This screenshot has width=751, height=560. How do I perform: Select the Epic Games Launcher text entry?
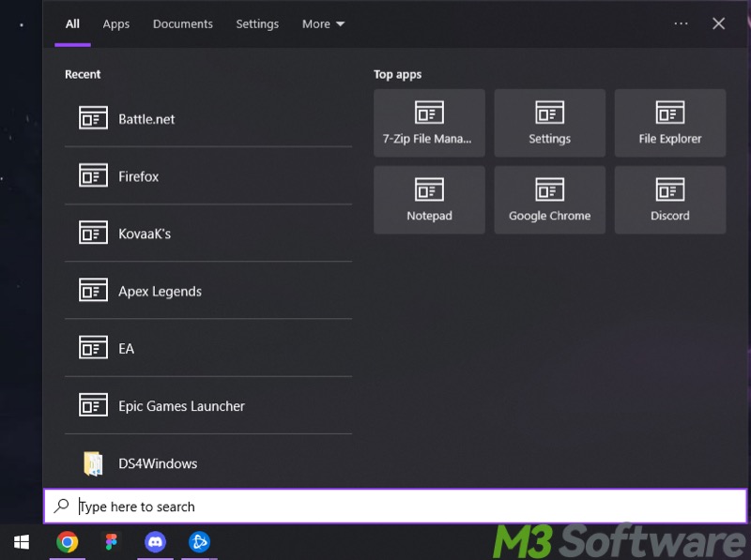(x=181, y=406)
